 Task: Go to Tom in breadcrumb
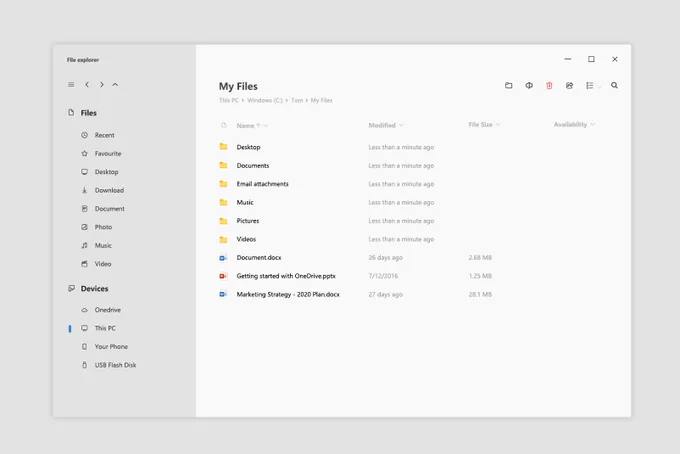[297, 100]
